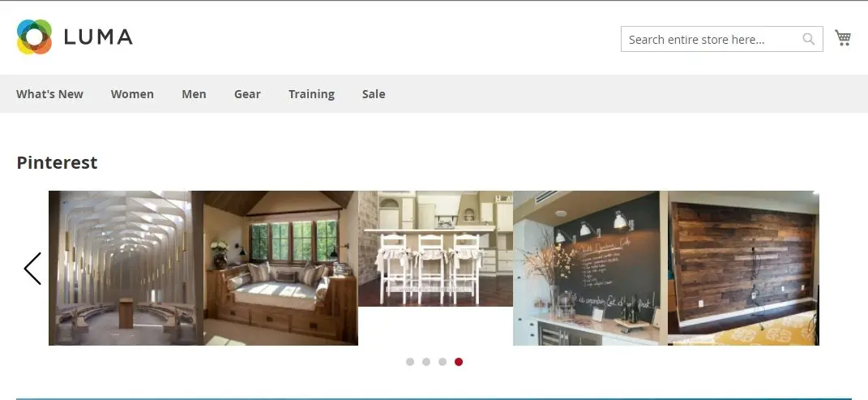This screenshot has width=868, height=400.
Task: Open the chalkboard wall photo
Action: click(591, 268)
